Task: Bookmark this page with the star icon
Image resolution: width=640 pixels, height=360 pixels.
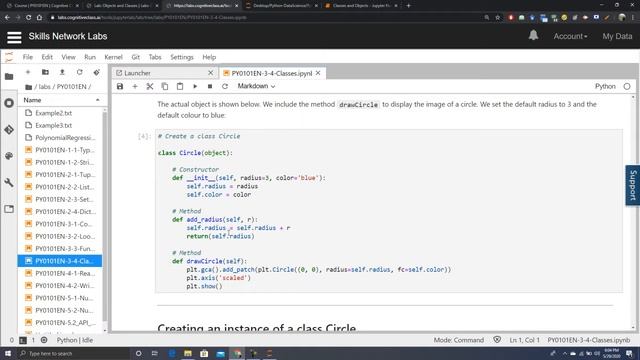Action: [x=498, y=18]
